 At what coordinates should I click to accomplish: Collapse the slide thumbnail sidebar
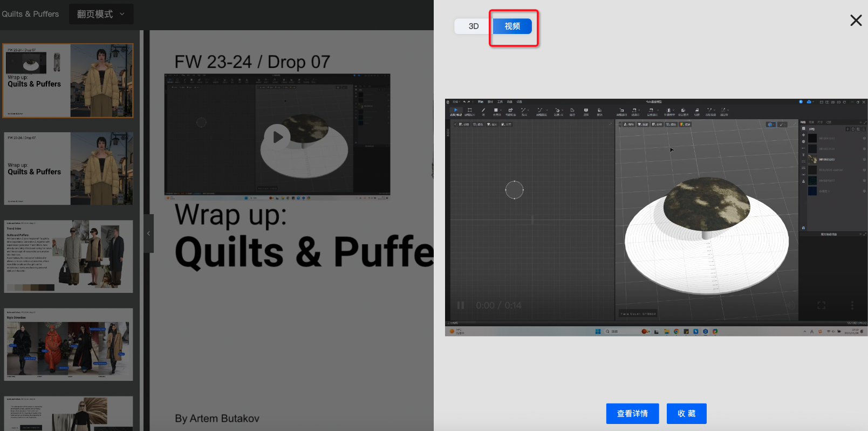click(x=148, y=233)
